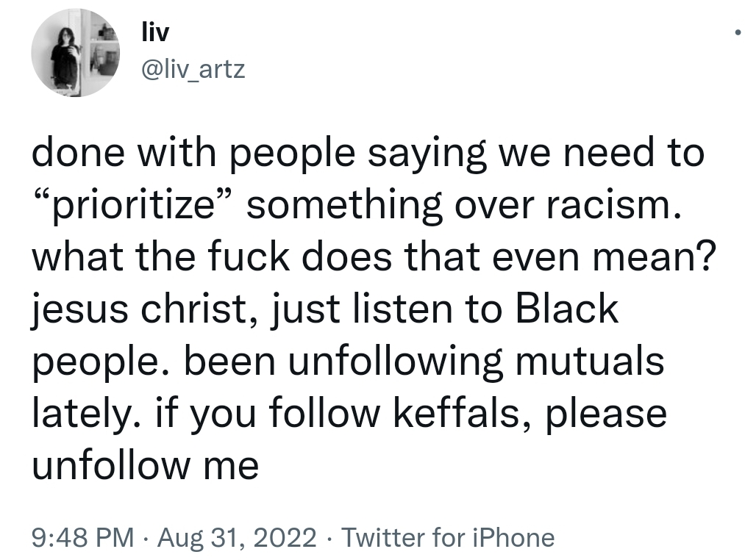Click the Aug 31, 2022 date
The height and width of the screenshot is (560, 745).
pos(237,537)
